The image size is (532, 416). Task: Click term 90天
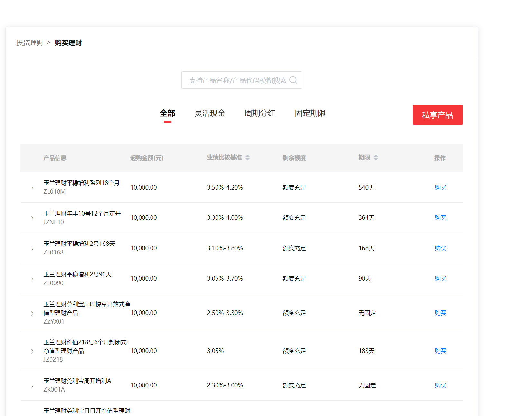point(365,279)
